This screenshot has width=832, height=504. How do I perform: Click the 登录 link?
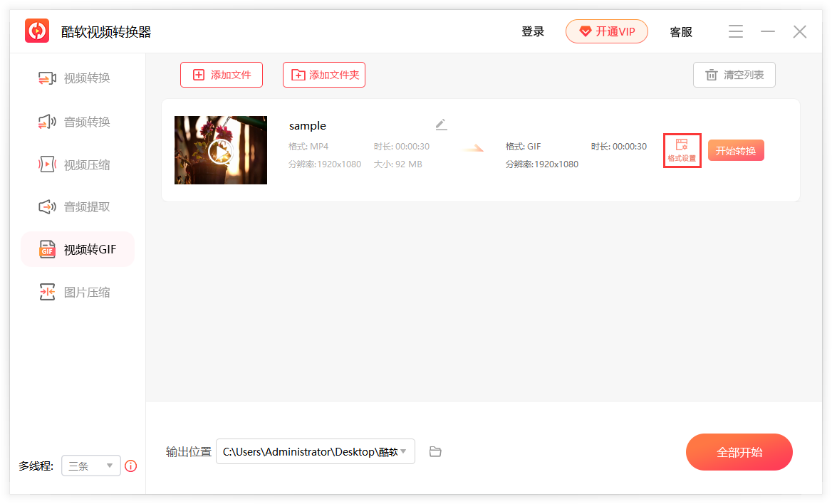[x=533, y=32]
